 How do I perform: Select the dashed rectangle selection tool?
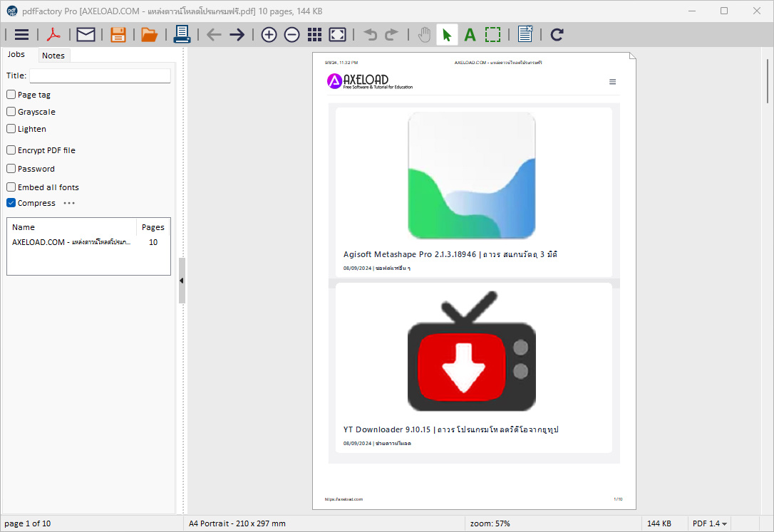[492, 34]
